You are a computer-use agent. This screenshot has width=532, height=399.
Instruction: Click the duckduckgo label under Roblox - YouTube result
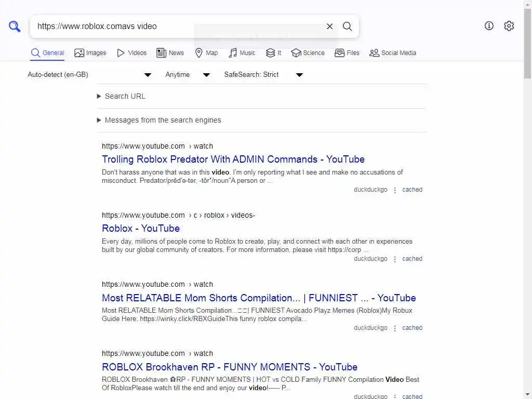pyautogui.click(x=370, y=259)
